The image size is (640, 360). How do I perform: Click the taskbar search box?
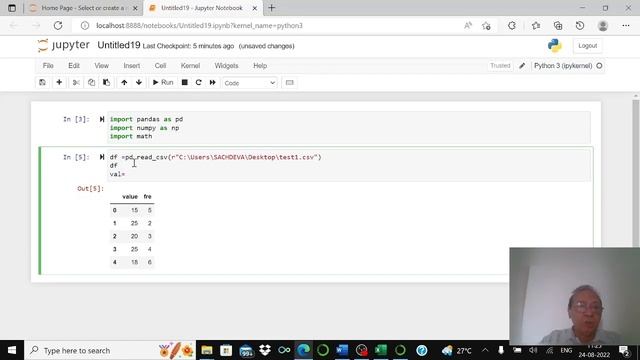coord(110,350)
